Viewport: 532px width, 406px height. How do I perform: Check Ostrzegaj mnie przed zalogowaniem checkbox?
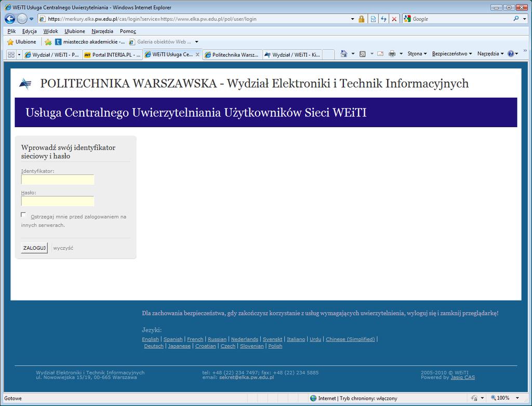[x=23, y=215]
